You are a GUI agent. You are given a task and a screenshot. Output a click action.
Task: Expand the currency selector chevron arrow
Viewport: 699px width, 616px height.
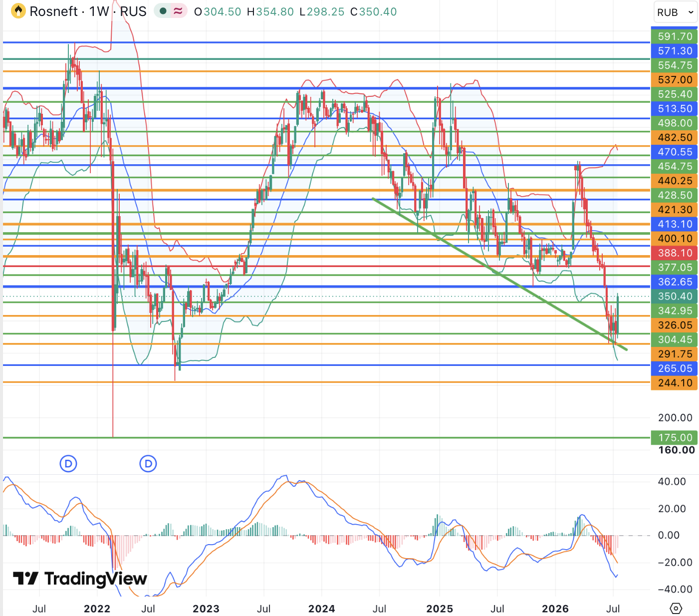(691, 12)
